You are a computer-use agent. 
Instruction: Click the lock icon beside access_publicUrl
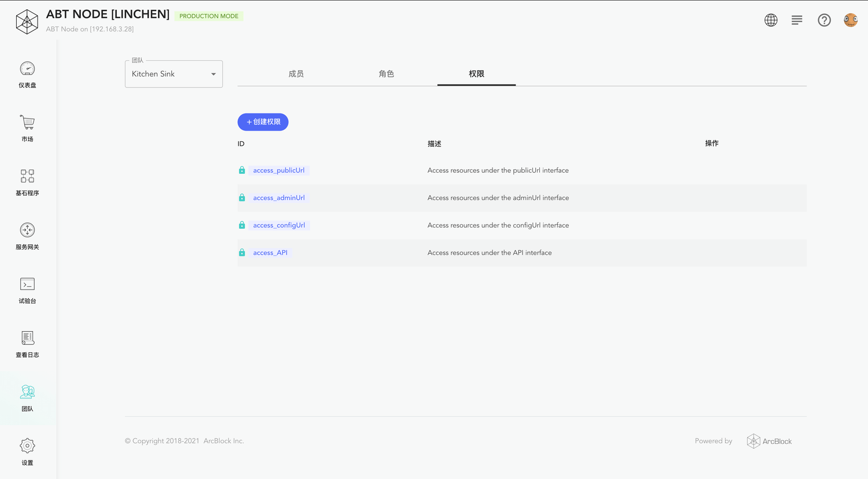pyautogui.click(x=242, y=170)
